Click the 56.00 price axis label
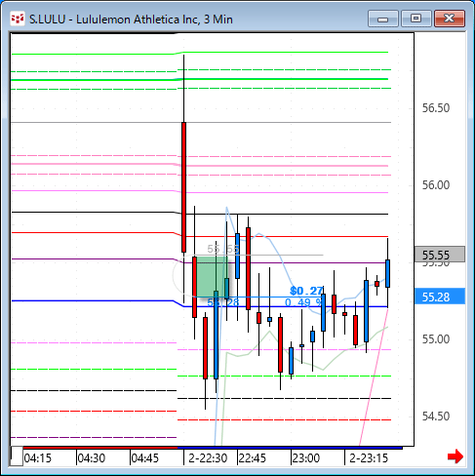The image size is (475, 476). [x=436, y=185]
